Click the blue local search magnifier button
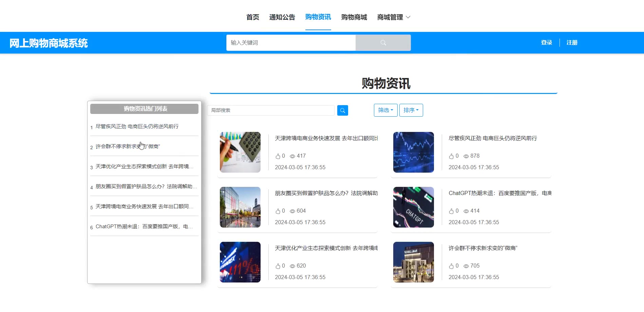The image size is (644, 312). click(343, 110)
